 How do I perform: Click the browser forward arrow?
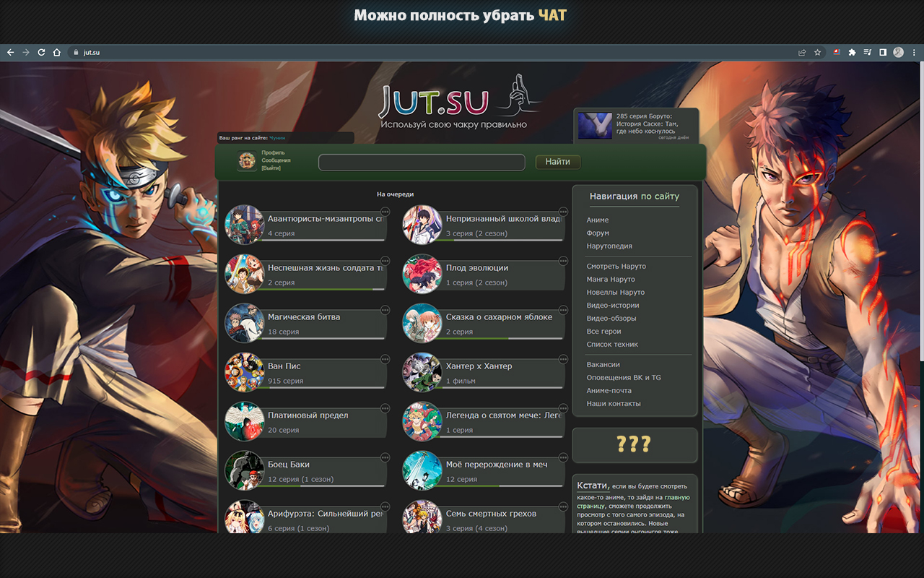(x=26, y=52)
